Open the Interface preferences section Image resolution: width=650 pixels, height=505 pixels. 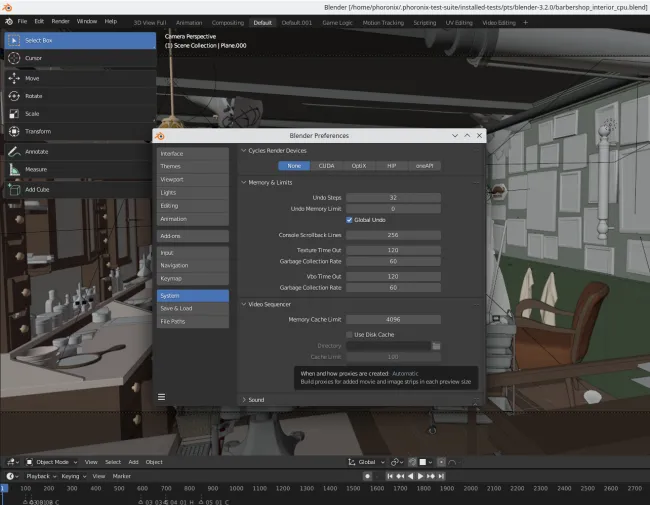[x=193, y=153]
